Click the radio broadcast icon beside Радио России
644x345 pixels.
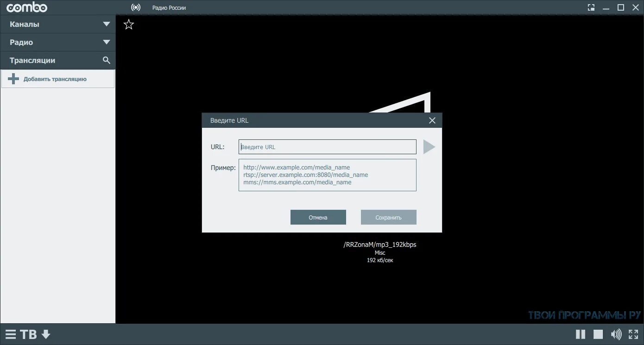pos(135,7)
